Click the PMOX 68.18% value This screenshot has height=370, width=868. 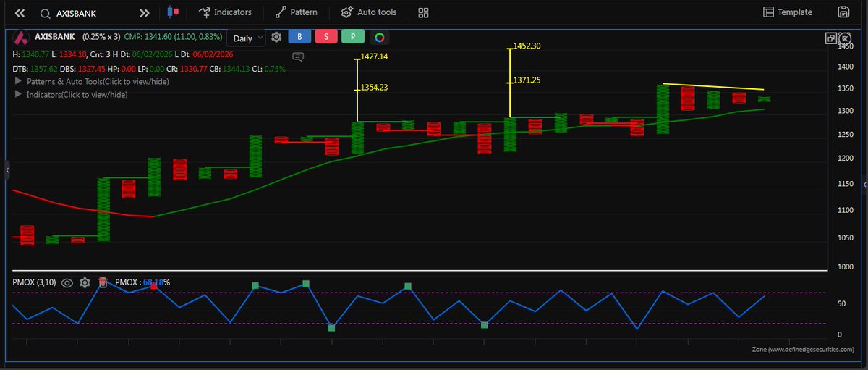156,282
